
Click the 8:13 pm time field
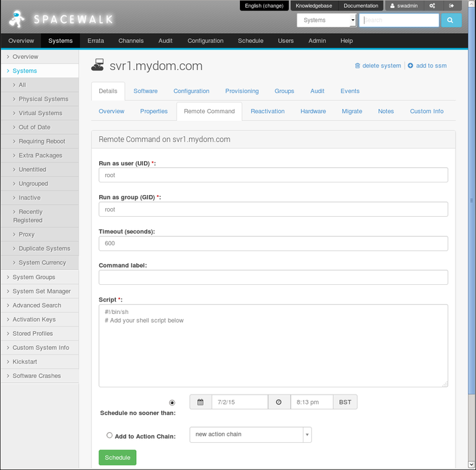(x=312, y=402)
